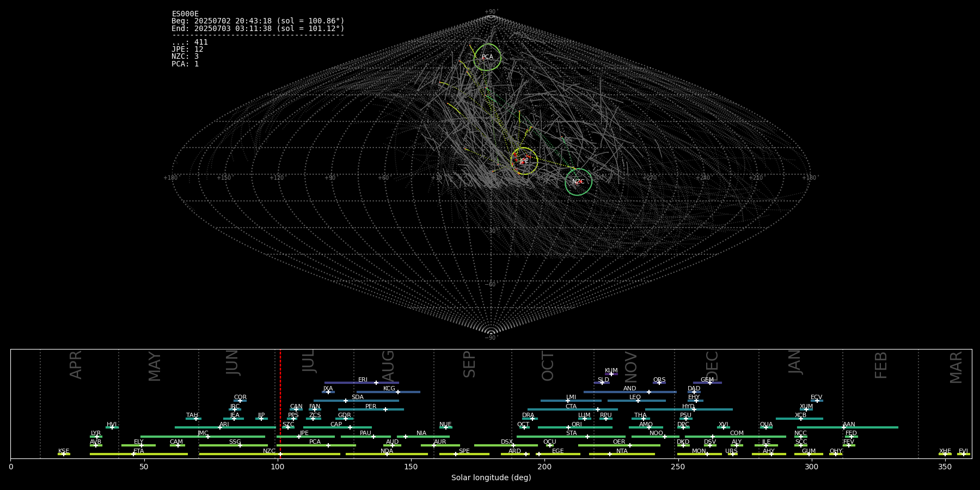This screenshot has width=980, height=490.
Task: Click the red dashed current solar longitude line
Action: coord(280,403)
